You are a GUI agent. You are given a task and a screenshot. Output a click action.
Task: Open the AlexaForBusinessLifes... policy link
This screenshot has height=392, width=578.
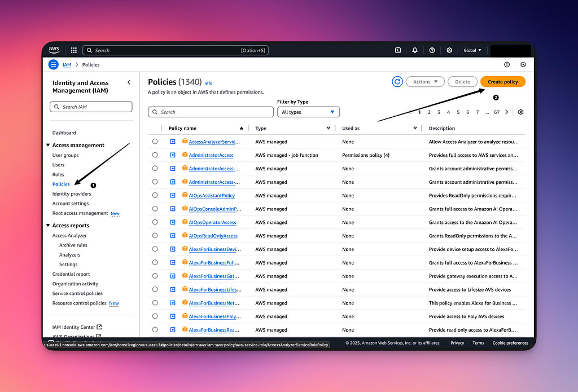tap(215, 289)
